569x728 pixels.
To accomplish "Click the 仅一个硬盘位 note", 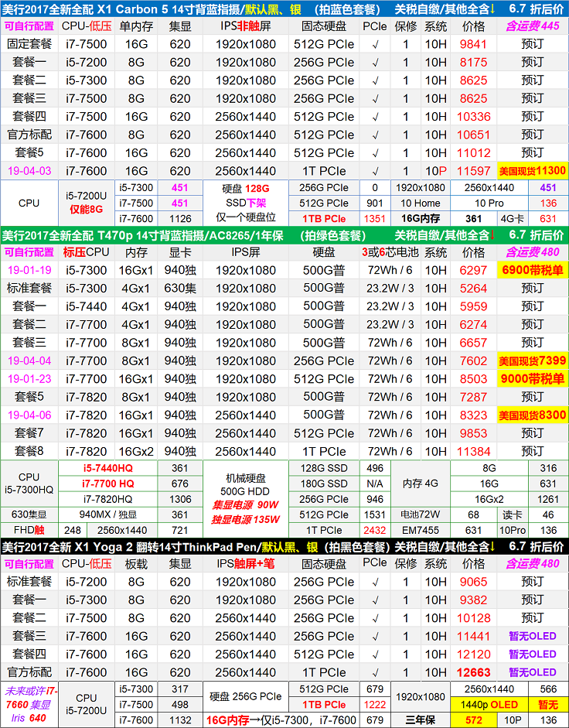I will click(x=245, y=217).
